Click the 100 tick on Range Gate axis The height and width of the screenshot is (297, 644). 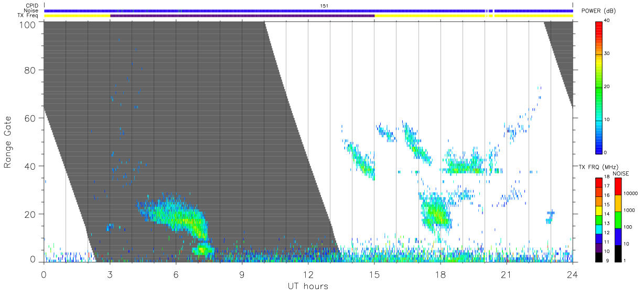click(x=27, y=24)
